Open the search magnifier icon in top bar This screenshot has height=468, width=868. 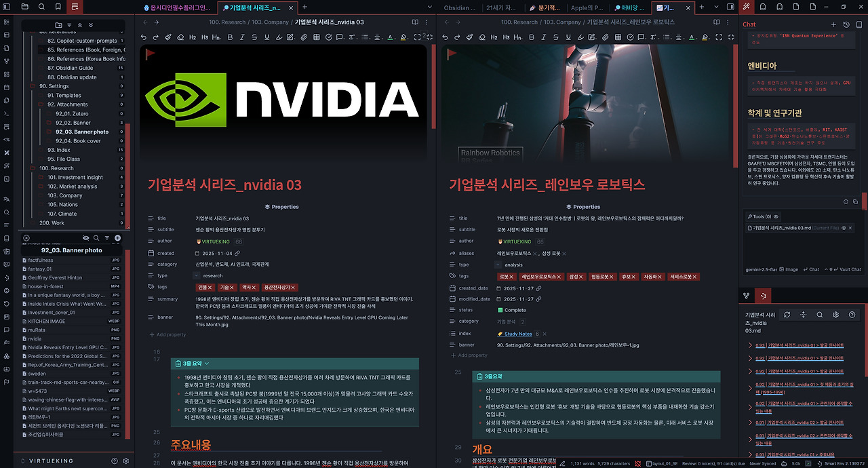[x=42, y=7]
